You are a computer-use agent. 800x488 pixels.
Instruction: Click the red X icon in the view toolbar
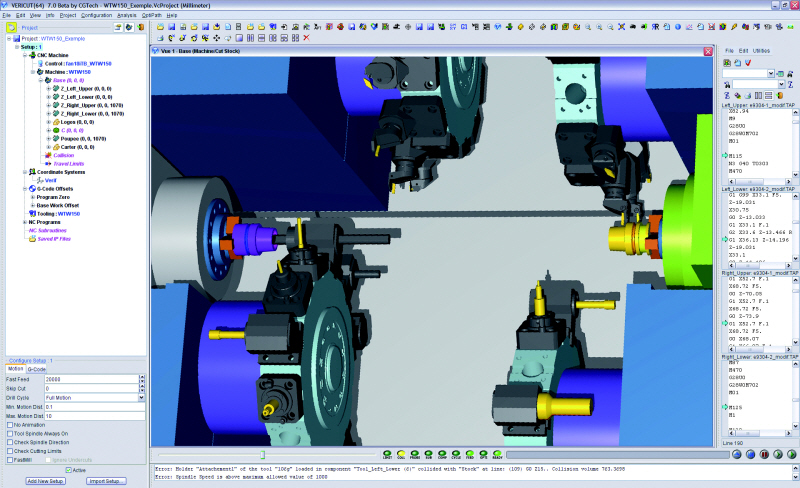coord(306,38)
